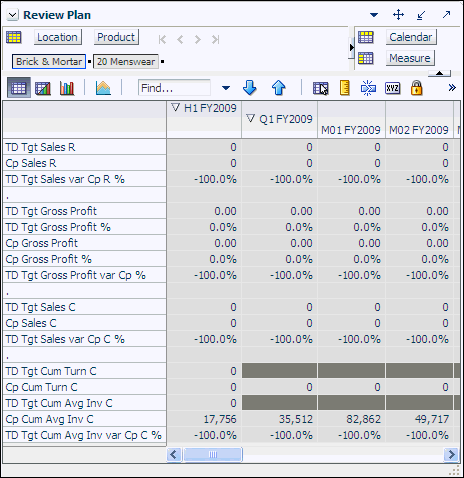Open the Review Plan window dropdown menu

[374, 15]
